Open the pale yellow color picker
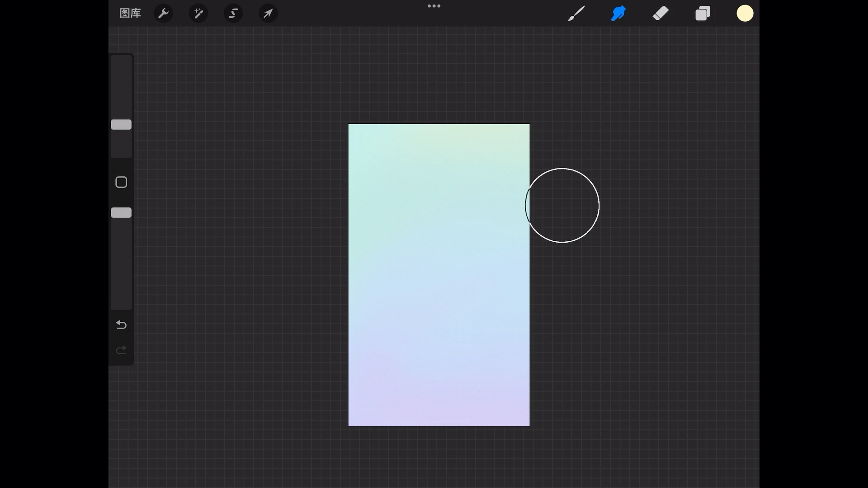Image resolution: width=868 pixels, height=488 pixels. pos(745,13)
